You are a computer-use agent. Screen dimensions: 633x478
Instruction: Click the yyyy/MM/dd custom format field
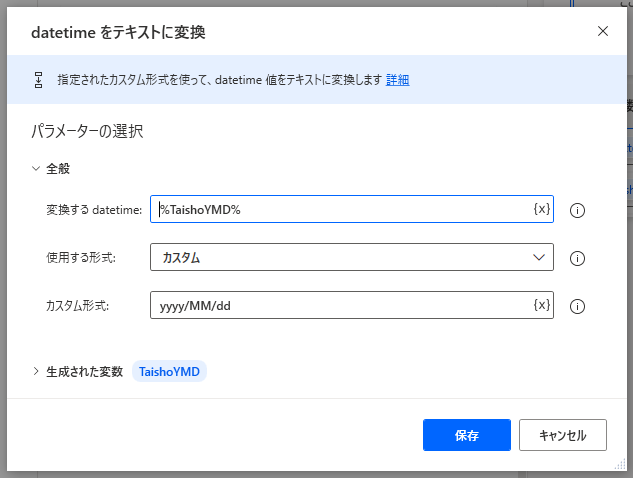340,305
